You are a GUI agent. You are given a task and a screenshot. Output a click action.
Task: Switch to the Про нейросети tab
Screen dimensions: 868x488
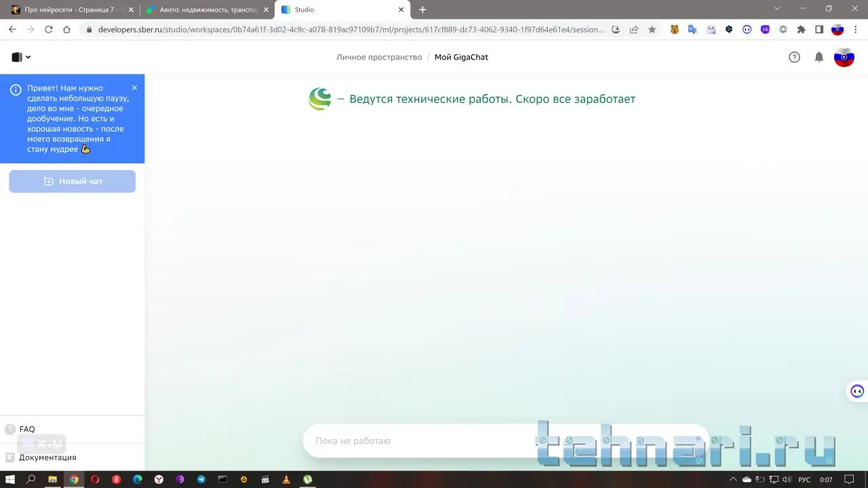point(72,10)
